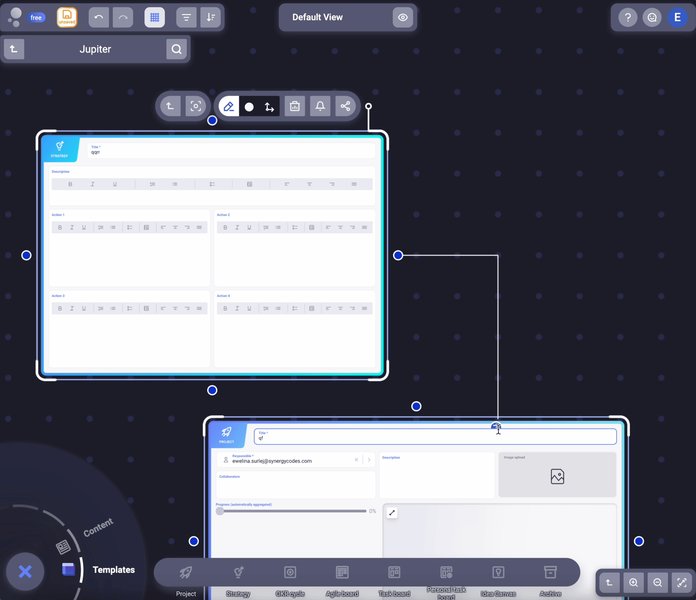Screen dimensions: 696x600
Task: Adjust the progress slider handle
Action: tap(220, 511)
